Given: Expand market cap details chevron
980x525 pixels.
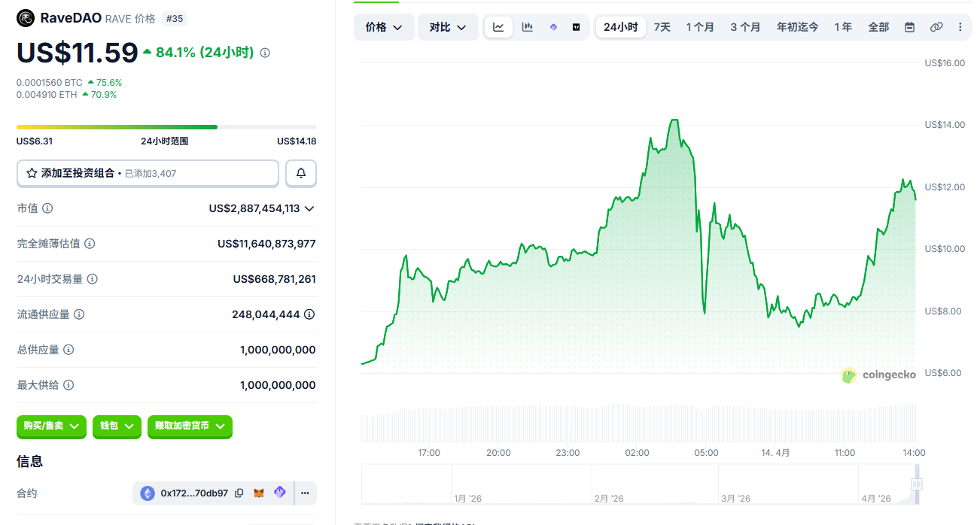Looking at the screenshot, I should coord(309,208).
